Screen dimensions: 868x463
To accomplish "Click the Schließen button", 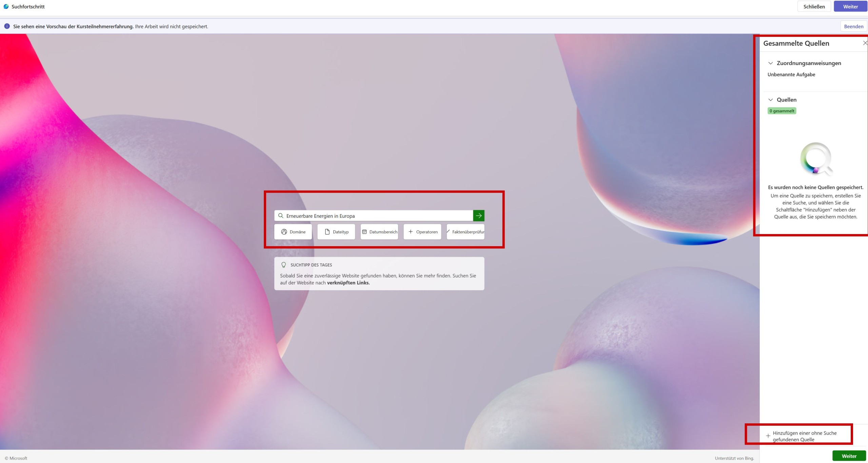I will tap(814, 6).
